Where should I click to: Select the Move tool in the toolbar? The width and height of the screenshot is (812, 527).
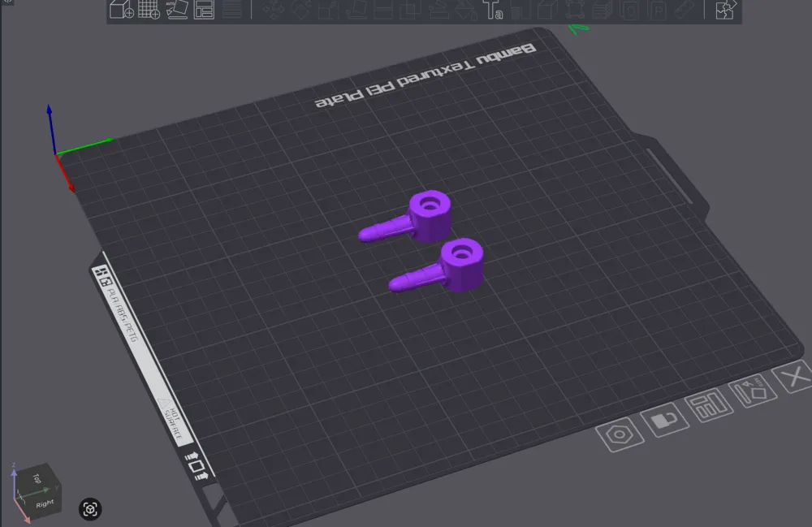272,11
